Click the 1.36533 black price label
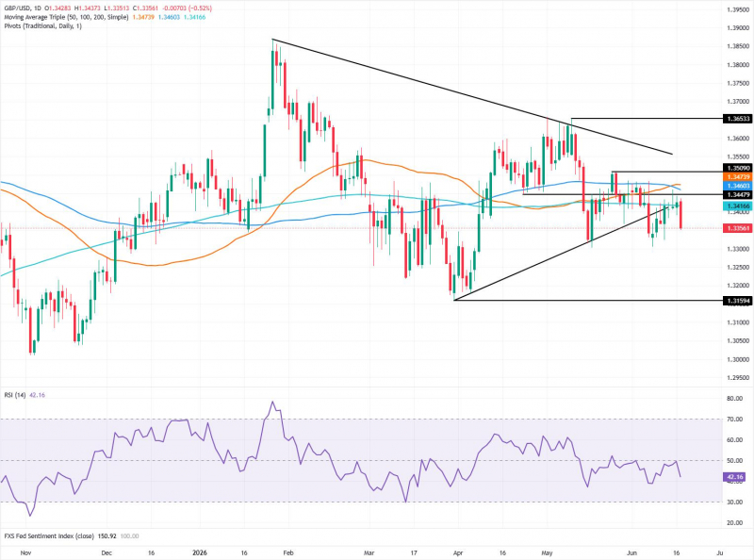The width and height of the screenshot is (754, 560). click(738, 119)
